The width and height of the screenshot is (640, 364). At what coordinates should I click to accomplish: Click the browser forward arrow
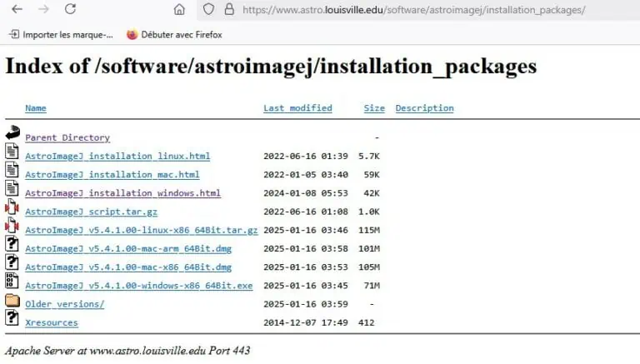tap(43, 9)
